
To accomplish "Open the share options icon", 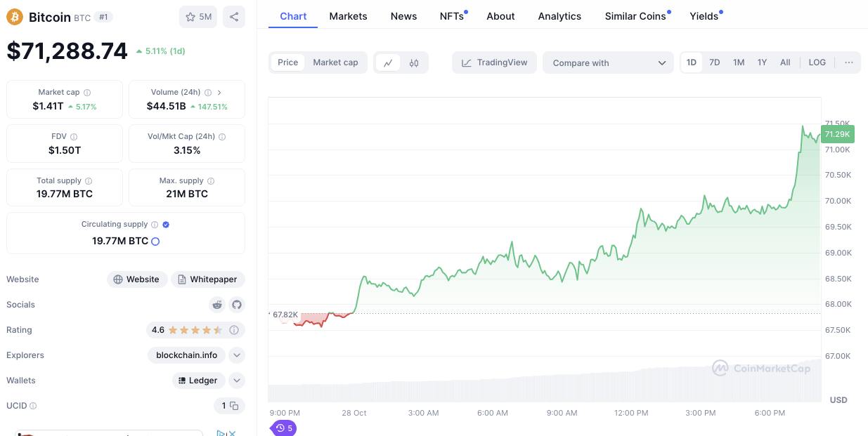I will 234,17.
